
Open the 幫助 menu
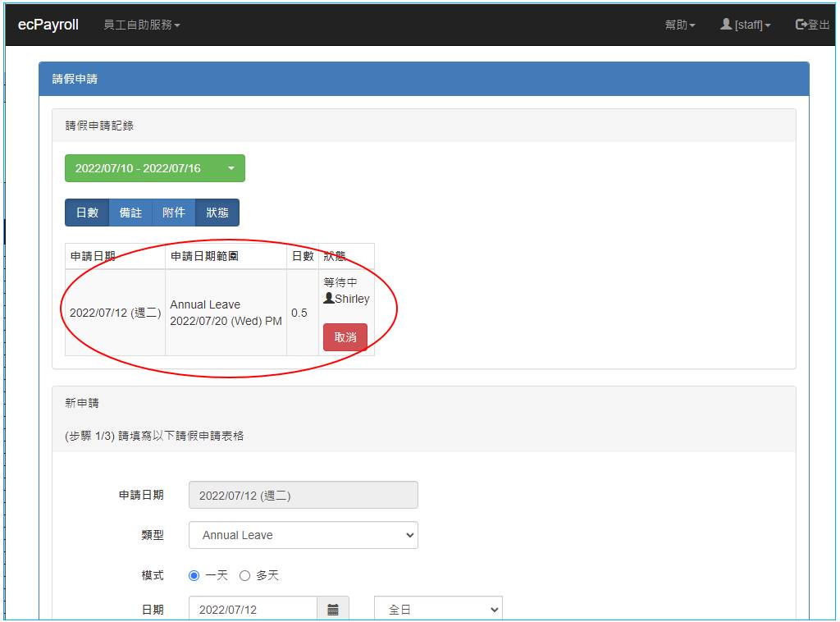[680, 25]
